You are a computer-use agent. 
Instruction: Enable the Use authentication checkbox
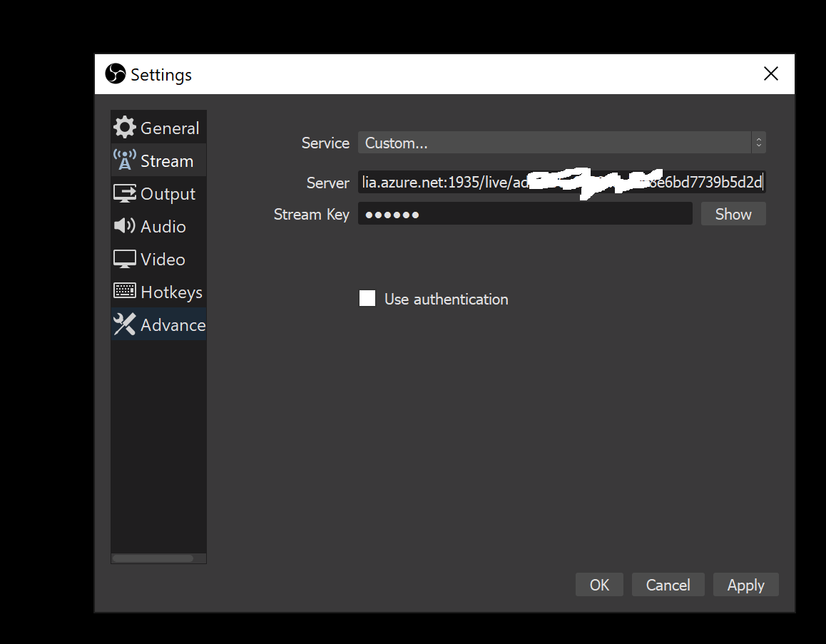367,299
